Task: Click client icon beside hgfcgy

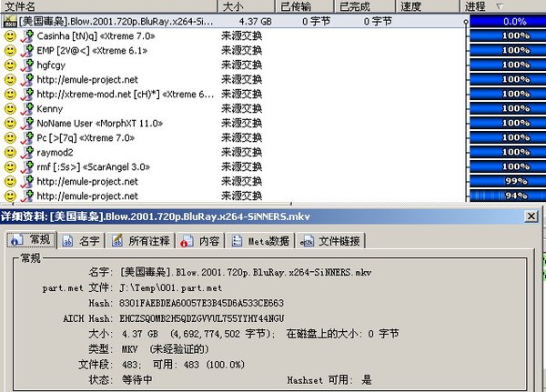Action: coord(27,65)
